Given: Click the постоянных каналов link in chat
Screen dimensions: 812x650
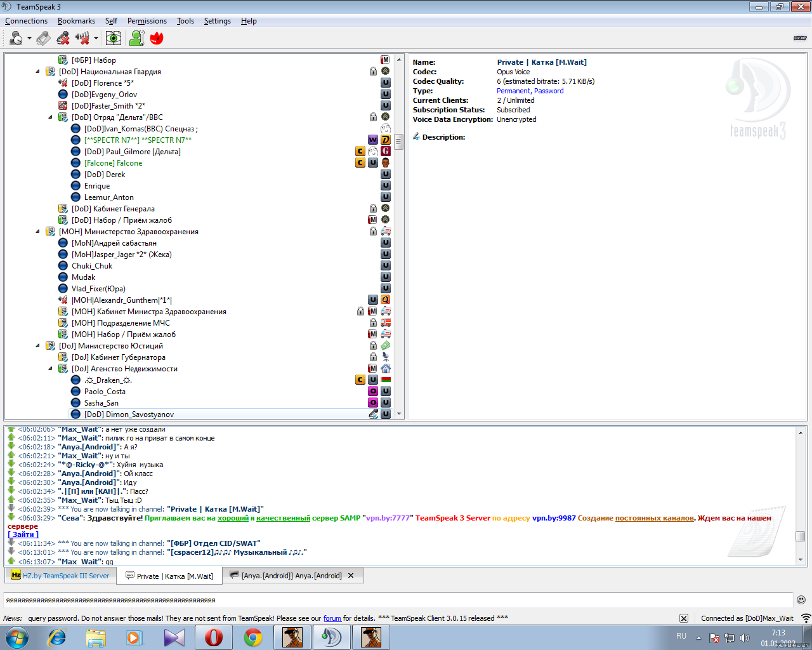Looking at the screenshot, I should click(655, 518).
